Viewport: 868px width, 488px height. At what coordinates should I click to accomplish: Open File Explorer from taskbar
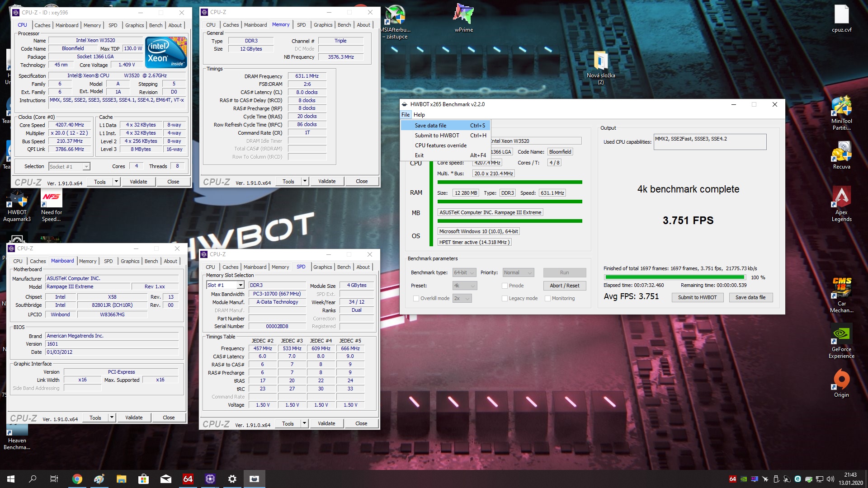click(x=121, y=479)
